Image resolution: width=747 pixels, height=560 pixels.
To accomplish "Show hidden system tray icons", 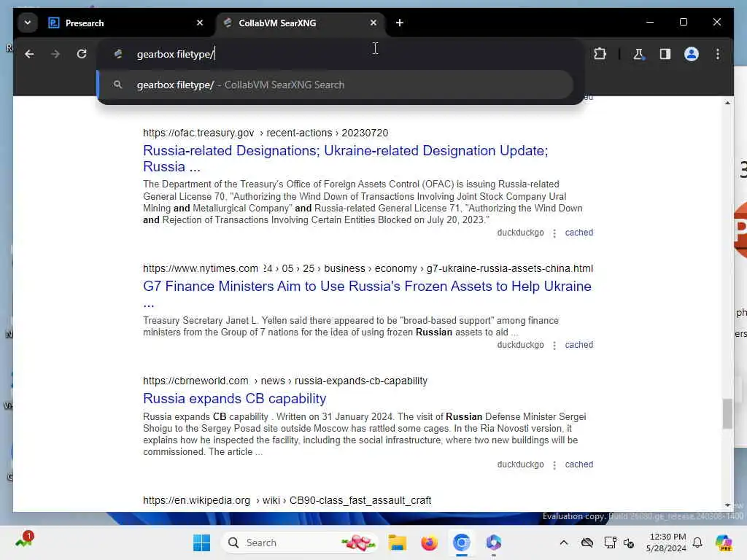I will 564,542.
